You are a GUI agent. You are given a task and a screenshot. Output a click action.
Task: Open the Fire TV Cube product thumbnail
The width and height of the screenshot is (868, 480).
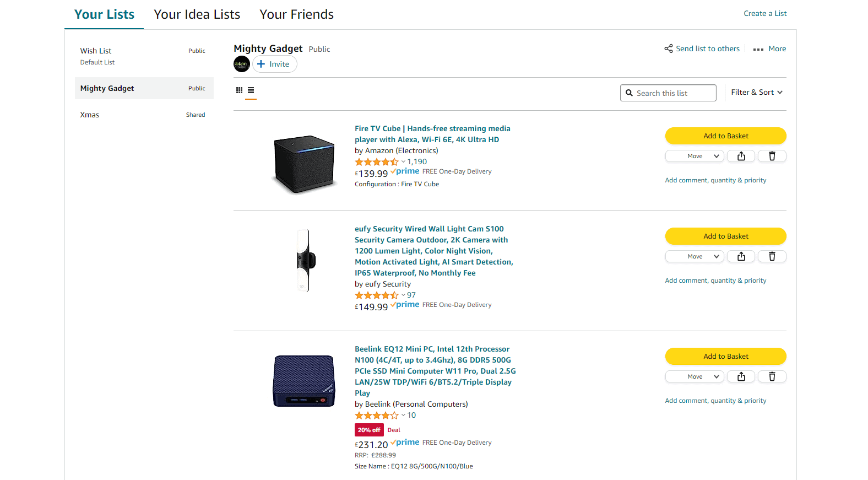pos(303,163)
